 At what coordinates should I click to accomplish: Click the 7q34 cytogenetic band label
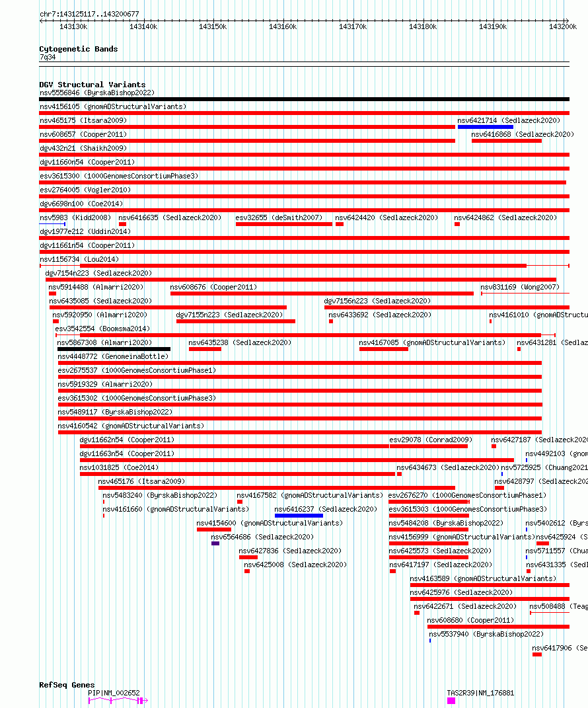pos(48,58)
